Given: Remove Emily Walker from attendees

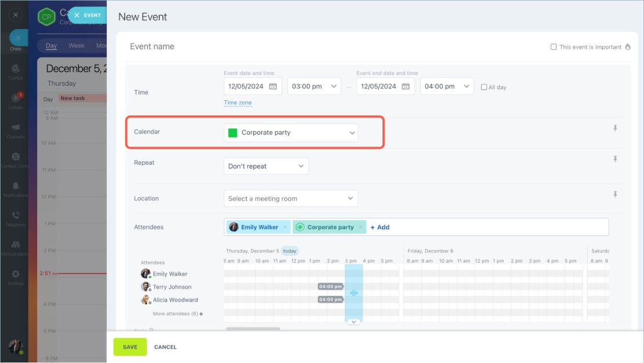Looking at the screenshot, I should pos(285,227).
